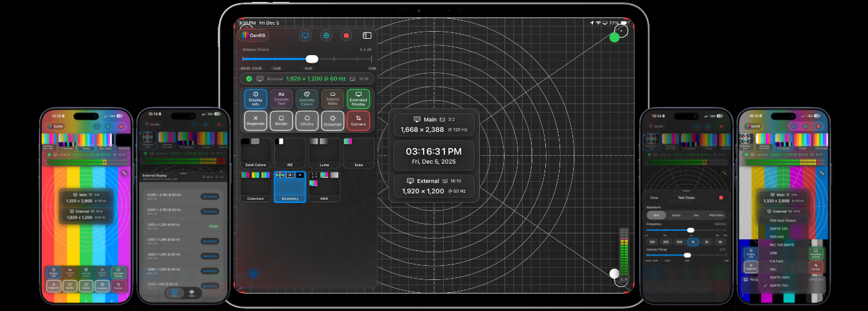
Task: Expand the External 1,920 × 1,200 display bar
Action: click(x=307, y=79)
